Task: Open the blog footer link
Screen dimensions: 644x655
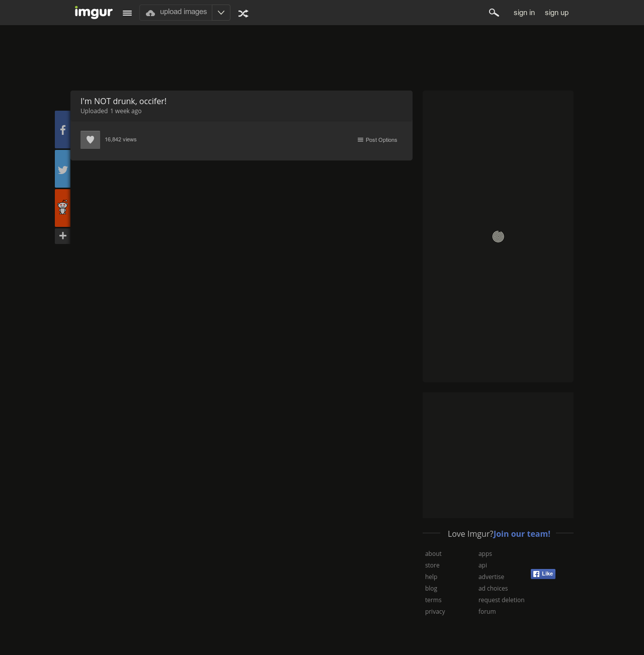Action: click(x=431, y=589)
